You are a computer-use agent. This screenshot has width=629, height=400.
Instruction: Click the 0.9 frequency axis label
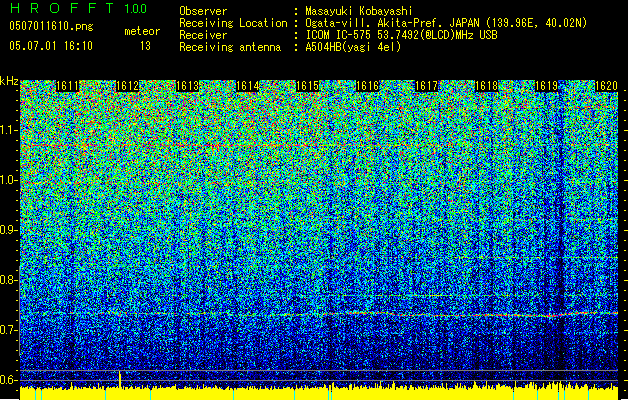coord(9,230)
